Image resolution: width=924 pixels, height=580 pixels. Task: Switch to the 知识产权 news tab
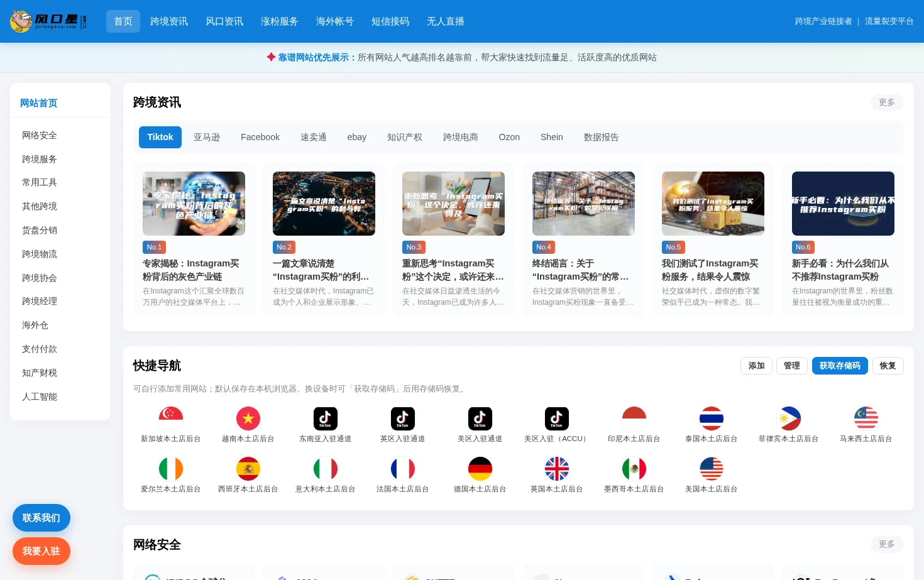(405, 137)
